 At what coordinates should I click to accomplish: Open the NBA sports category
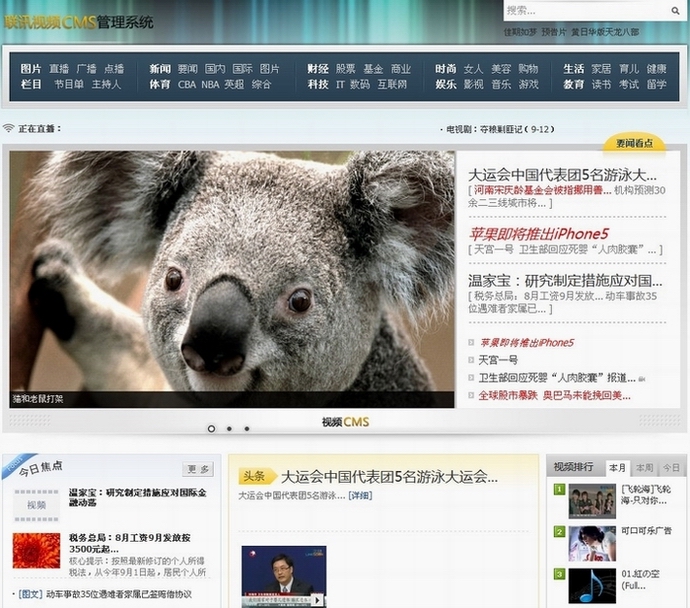pyautogui.click(x=210, y=85)
